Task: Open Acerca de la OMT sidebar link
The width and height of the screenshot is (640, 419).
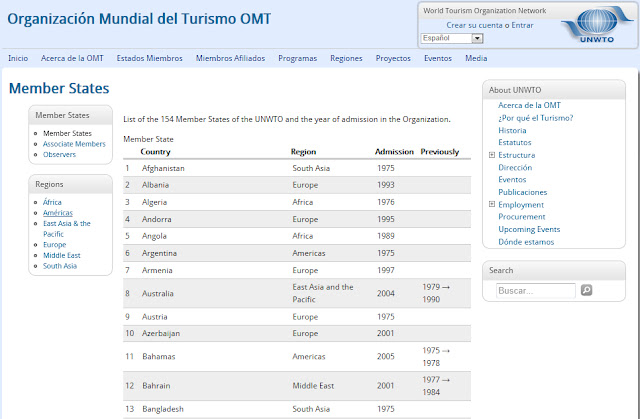Action: pyautogui.click(x=529, y=105)
